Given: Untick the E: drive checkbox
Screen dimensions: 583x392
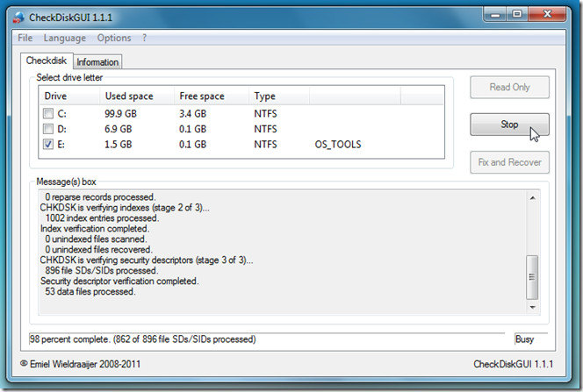Looking at the screenshot, I should pos(48,144).
